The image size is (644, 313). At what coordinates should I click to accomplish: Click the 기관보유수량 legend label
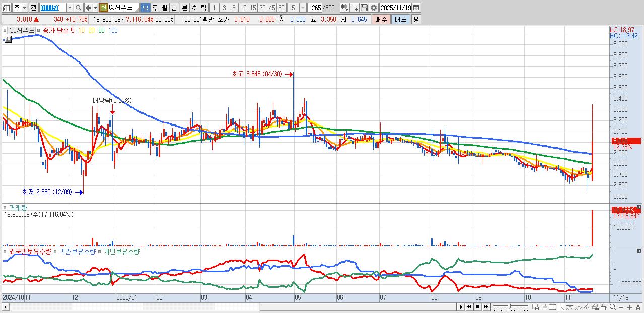pyautogui.click(x=77, y=251)
